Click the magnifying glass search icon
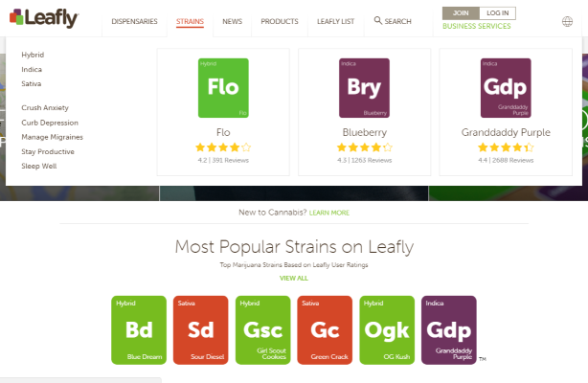Screen dimensions: 588x383 [377, 21]
